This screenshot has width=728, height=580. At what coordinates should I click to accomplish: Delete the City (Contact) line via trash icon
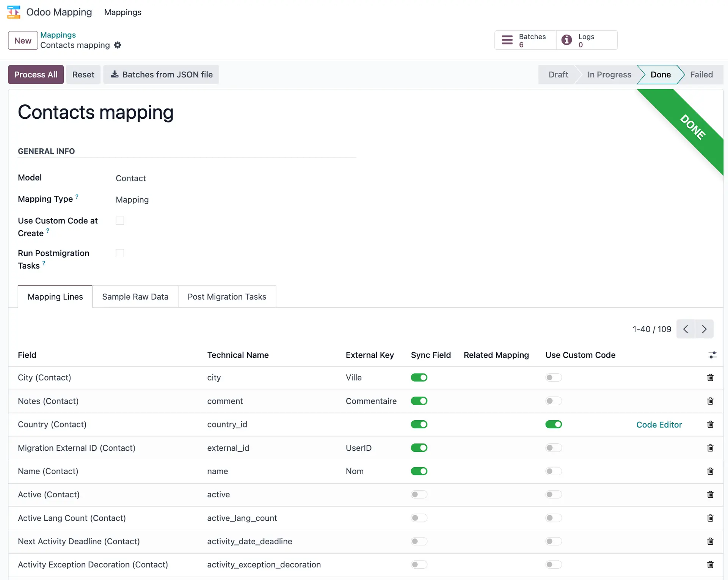pos(710,377)
